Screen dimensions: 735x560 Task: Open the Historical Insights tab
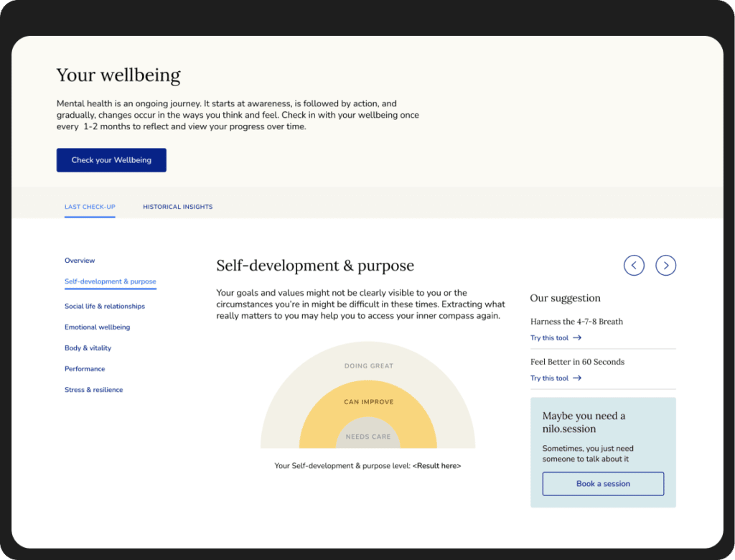point(178,207)
